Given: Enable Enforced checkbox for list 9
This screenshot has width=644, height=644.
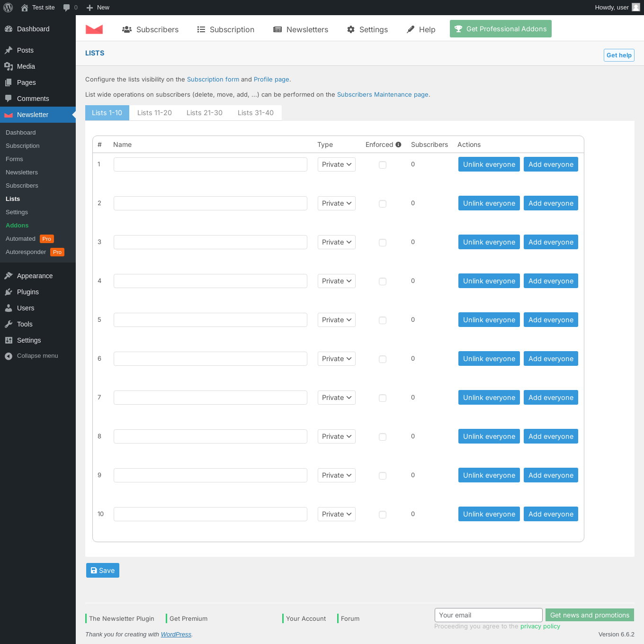Looking at the screenshot, I should [383, 476].
